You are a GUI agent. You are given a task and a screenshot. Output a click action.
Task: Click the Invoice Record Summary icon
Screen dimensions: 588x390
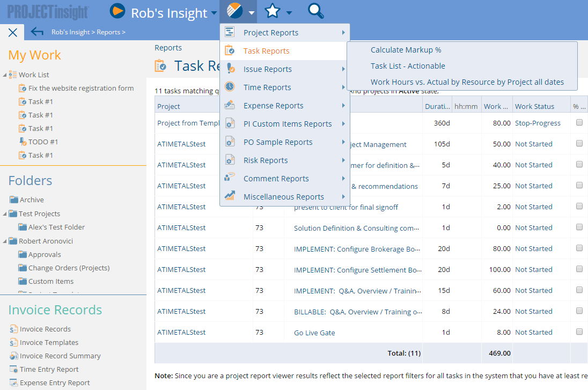coord(13,356)
